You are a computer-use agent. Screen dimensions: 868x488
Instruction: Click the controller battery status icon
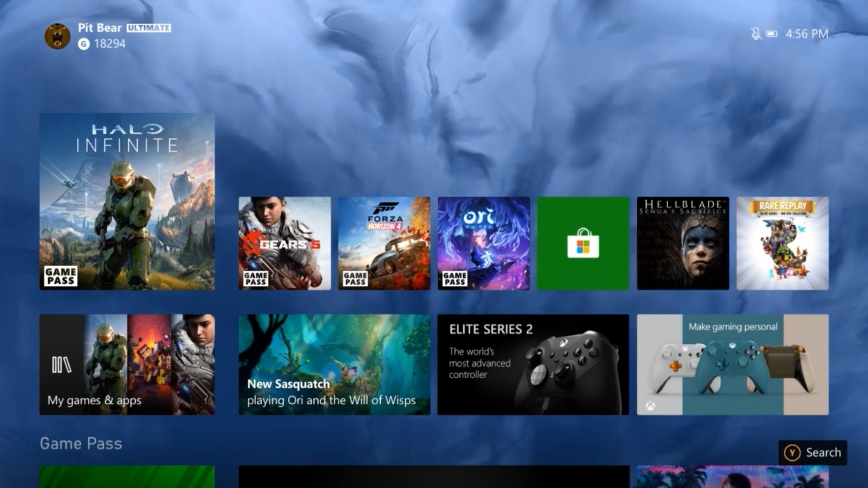772,34
